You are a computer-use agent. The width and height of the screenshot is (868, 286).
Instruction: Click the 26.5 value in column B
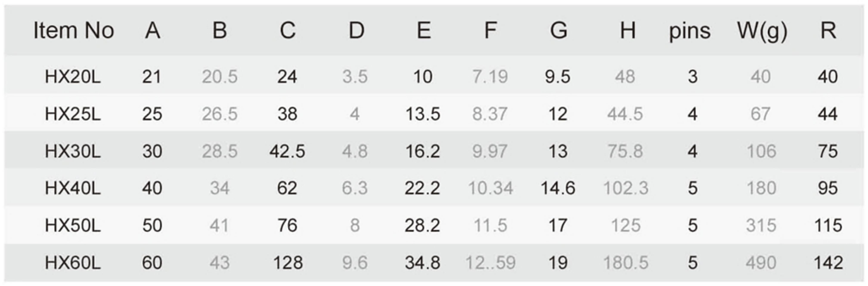pos(220,114)
